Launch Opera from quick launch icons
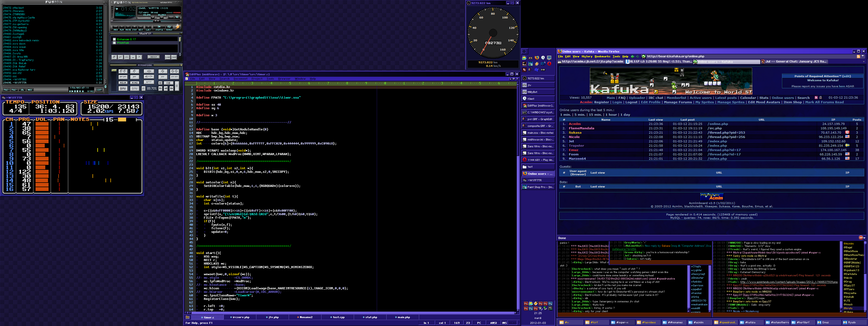The width and height of the screenshot is (868, 326). coord(549,64)
